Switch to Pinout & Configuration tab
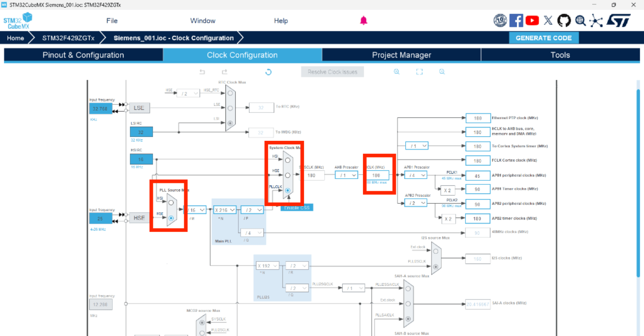This screenshot has height=336, width=644. [83, 55]
